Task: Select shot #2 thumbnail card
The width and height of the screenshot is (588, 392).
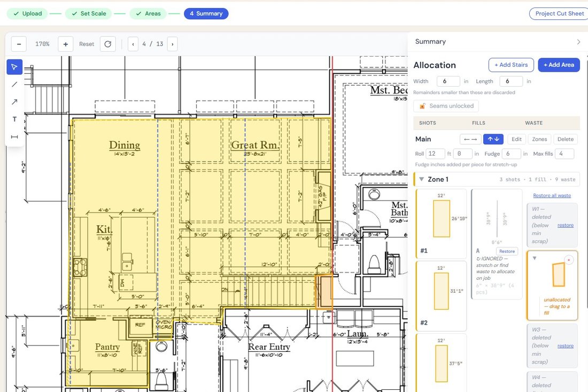Action: tap(441, 296)
